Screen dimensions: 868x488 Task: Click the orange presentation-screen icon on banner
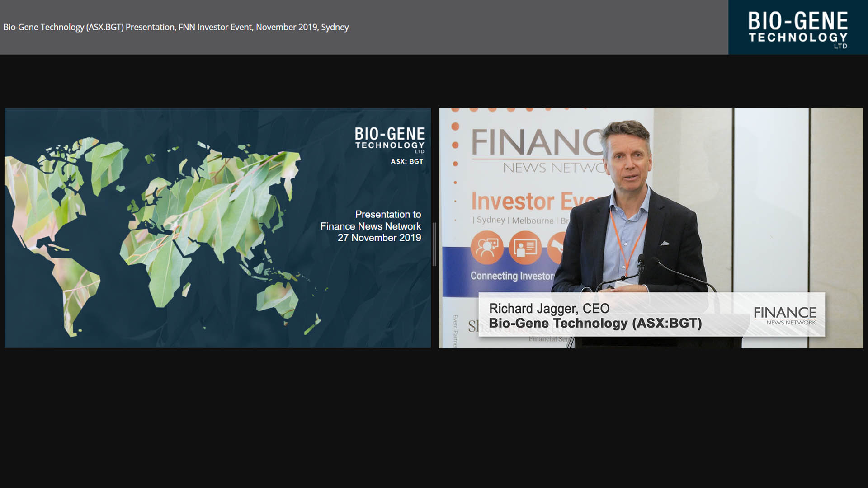525,247
